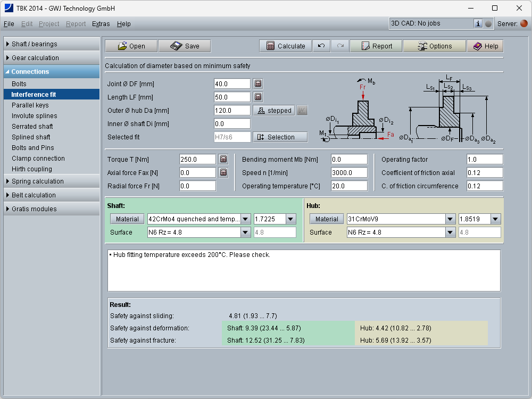This screenshot has width=532, height=399.
Task: Click calculator icon next to Joint Ø DF
Action: (258, 84)
